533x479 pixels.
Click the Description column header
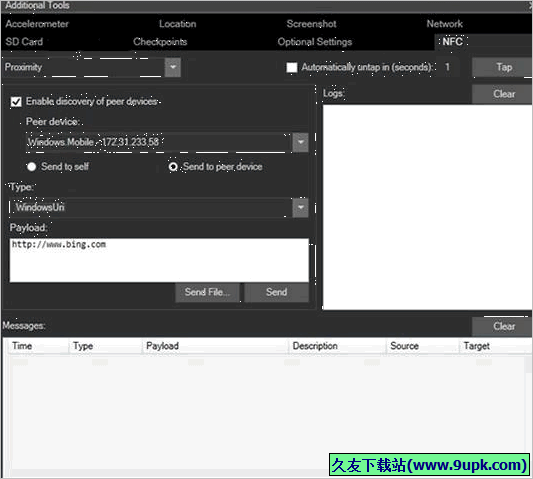338,346
